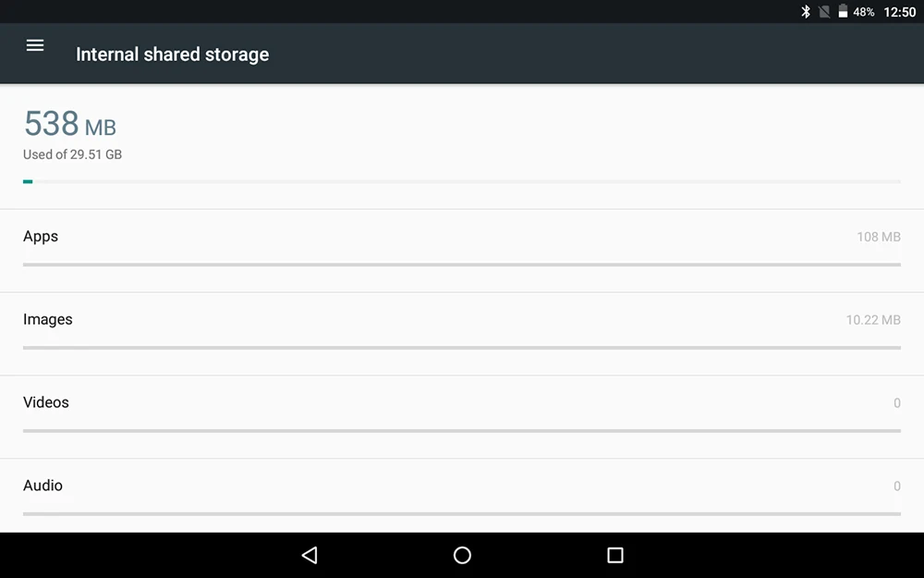The image size is (924, 578).
Task: Open the hamburger navigation menu
Action: coord(35,45)
